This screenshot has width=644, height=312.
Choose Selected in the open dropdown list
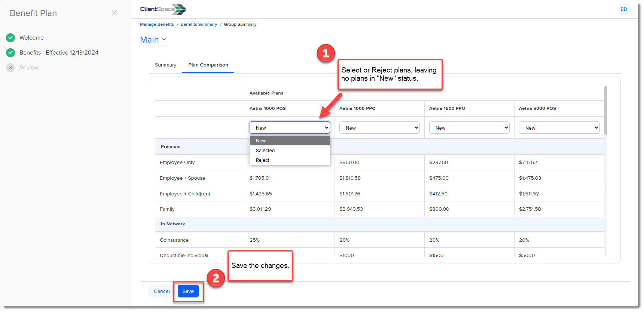click(290, 150)
